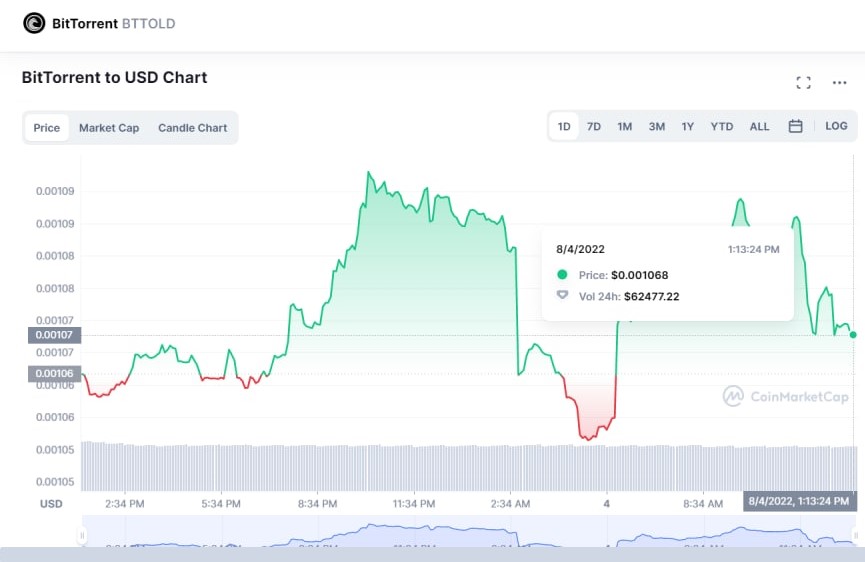Click the right handle of range navigator

point(856,535)
